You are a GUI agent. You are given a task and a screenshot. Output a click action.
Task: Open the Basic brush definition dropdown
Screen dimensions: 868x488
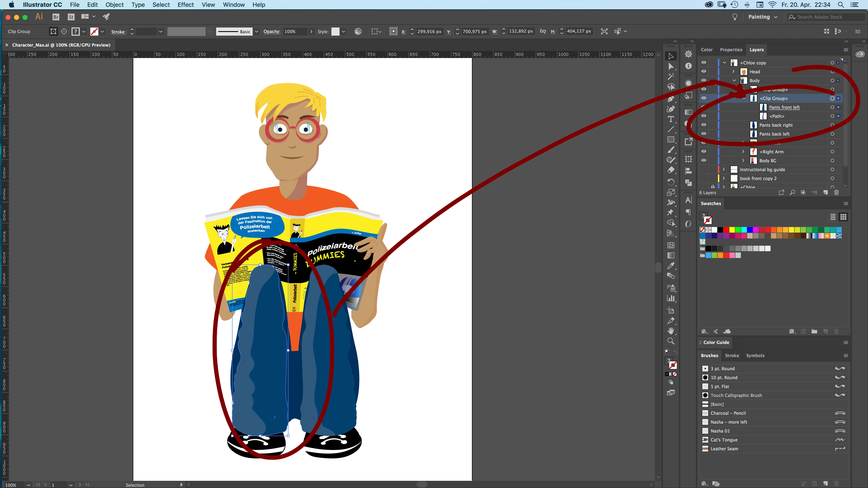coord(257,32)
